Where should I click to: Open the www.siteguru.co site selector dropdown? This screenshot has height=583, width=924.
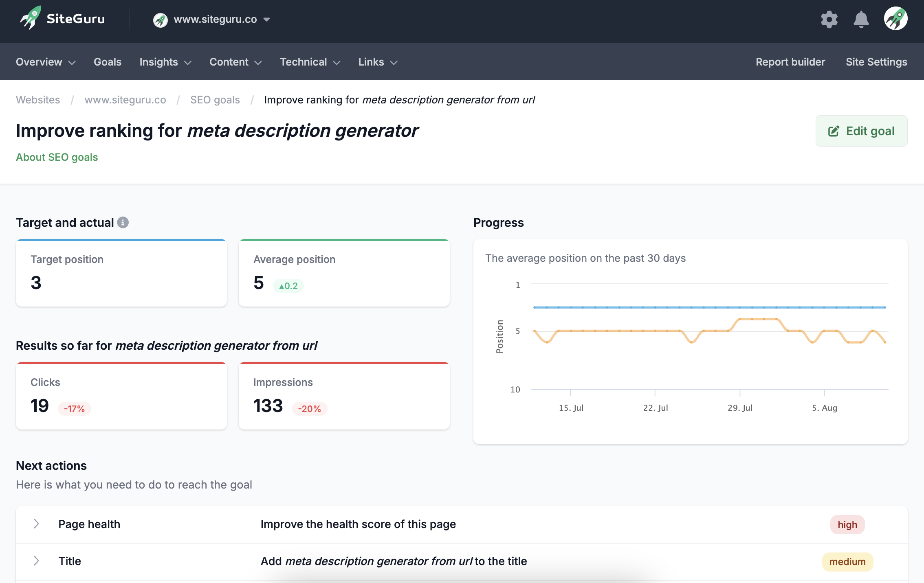211,20
